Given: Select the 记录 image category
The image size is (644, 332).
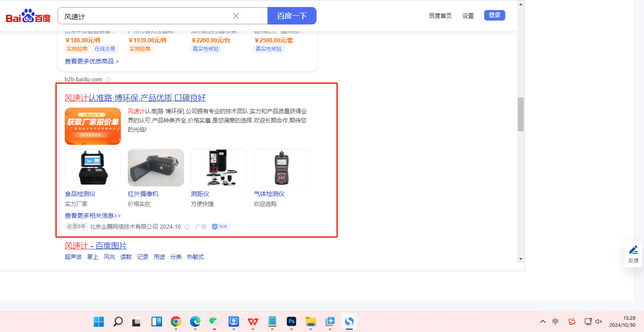Looking at the screenshot, I should 143,257.
